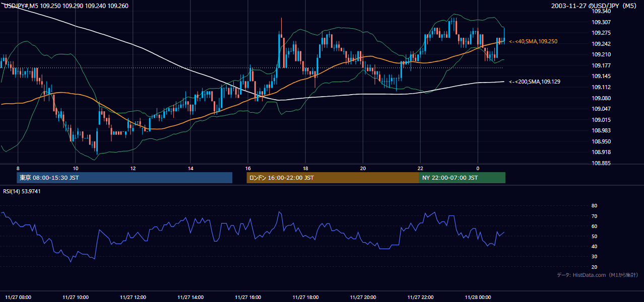Click the 11/27 18:00 date label
Screen dimensions: 644x302
305,297
